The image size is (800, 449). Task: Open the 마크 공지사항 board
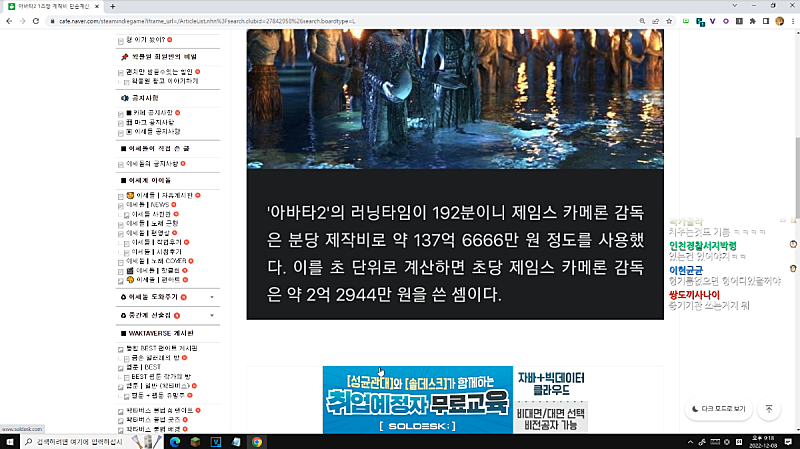coord(150,122)
